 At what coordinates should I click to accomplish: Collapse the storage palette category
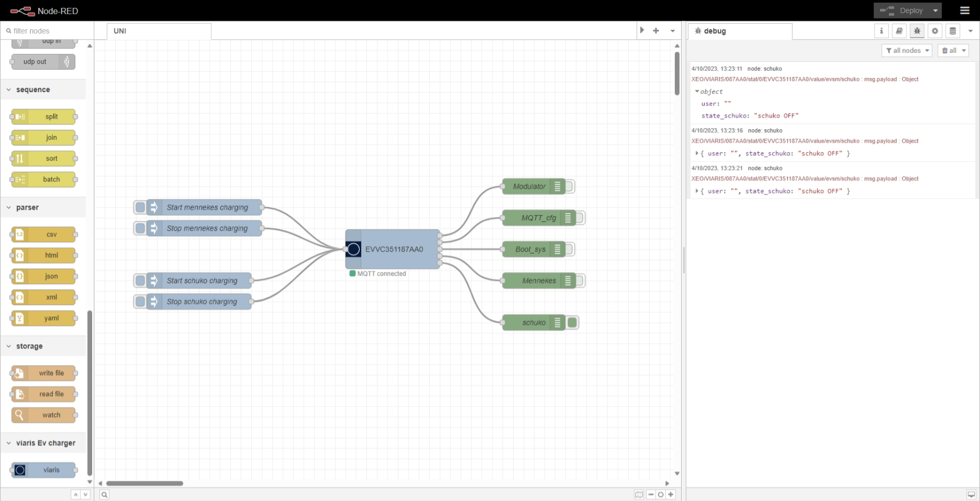pyautogui.click(x=43, y=347)
